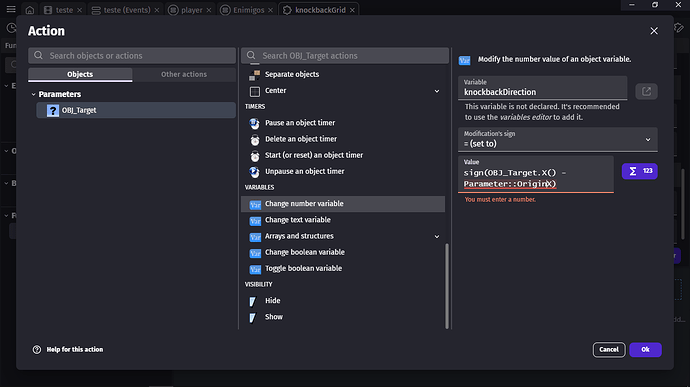Click the Cancel button
The height and width of the screenshot is (387, 690).
pos(609,350)
